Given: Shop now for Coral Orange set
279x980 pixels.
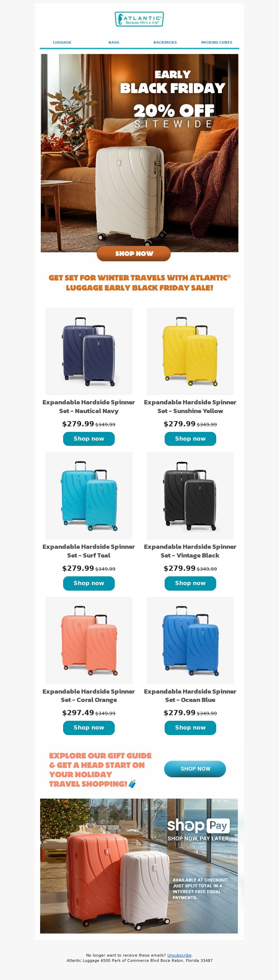Looking at the screenshot, I should (89, 727).
